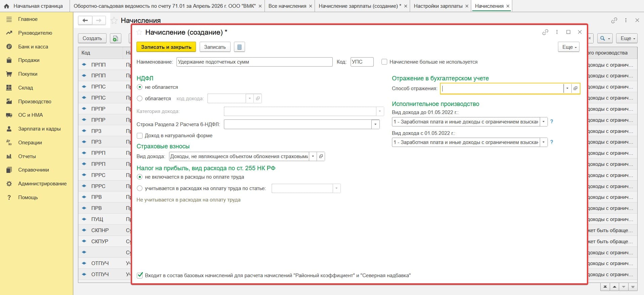The width and height of the screenshot is (644, 295).
Task: Expand the Строка Раздела 2 Расчета 6-НДФЛ dropdown
Action: pyautogui.click(x=375, y=124)
